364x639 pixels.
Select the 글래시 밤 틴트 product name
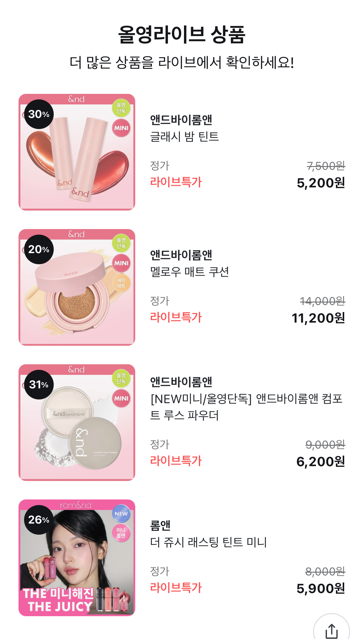click(x=184, y=136)
